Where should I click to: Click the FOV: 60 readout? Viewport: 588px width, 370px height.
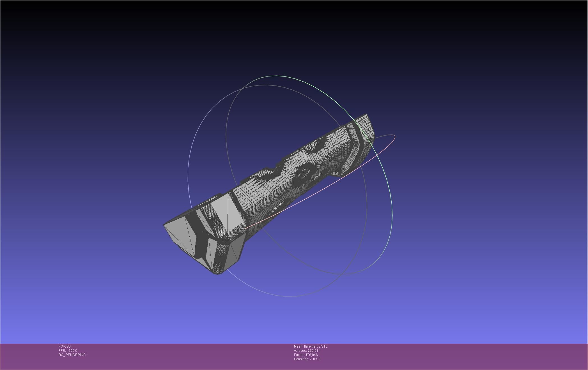coord(65,346)
